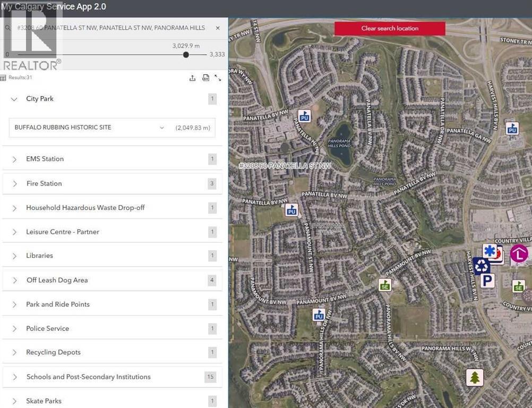This screenshot has height=408, width=532.
Task: Click the search magnifier icon
Action: 7,28
